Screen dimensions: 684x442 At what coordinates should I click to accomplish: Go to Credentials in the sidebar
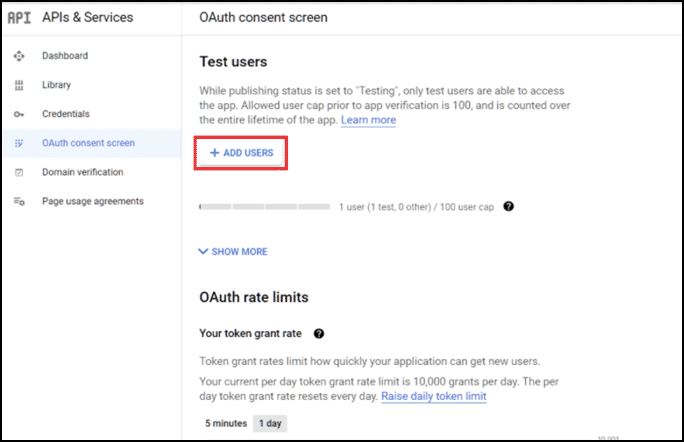coord(66,114)
